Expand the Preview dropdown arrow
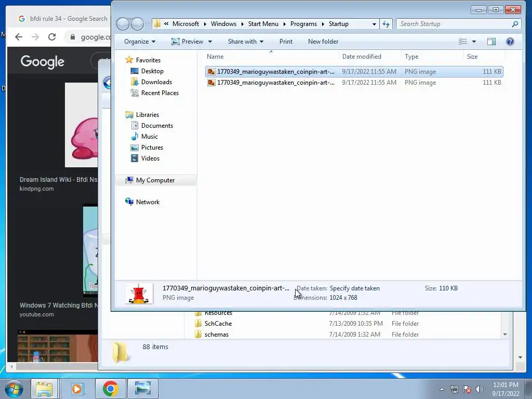 coord(210,42)
